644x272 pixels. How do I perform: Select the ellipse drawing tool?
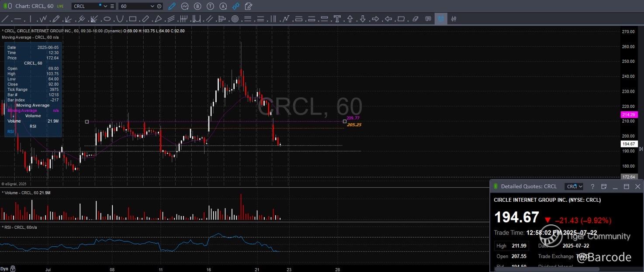click(x=107, y=19)
